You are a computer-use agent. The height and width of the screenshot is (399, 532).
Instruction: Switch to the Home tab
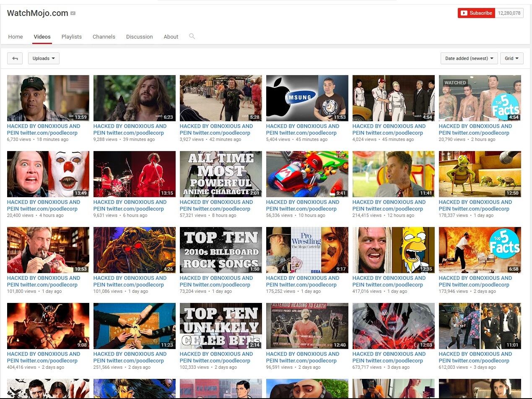pos(16,37)
